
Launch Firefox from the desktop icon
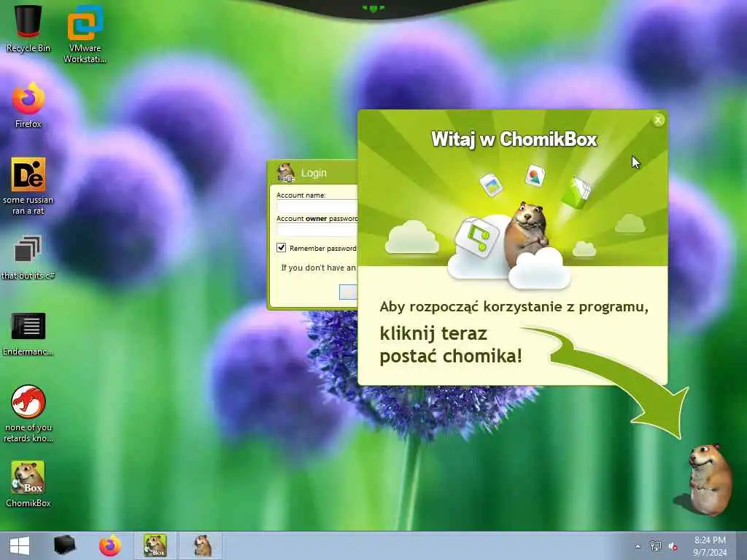coord(28,106)
